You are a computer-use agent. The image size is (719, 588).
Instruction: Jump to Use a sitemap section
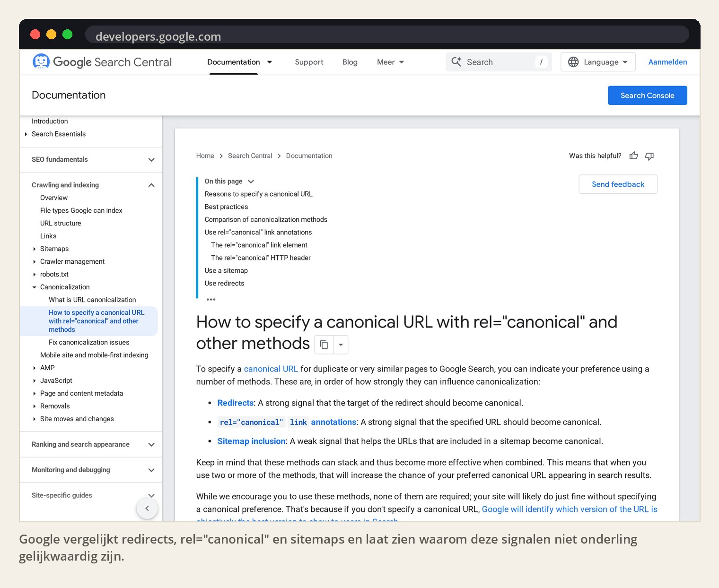[226, 271]
